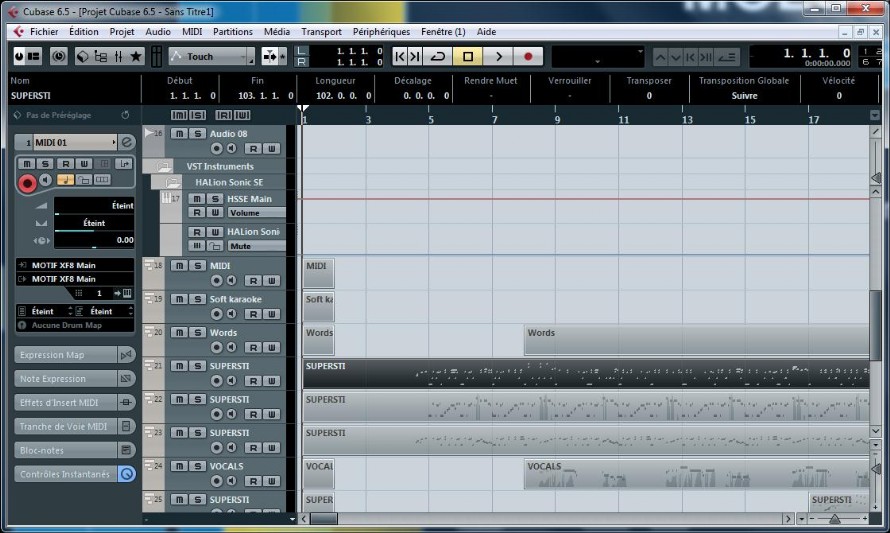
Task: Open the Touch automation mode dropdown
Action: [x=212, y=56]
